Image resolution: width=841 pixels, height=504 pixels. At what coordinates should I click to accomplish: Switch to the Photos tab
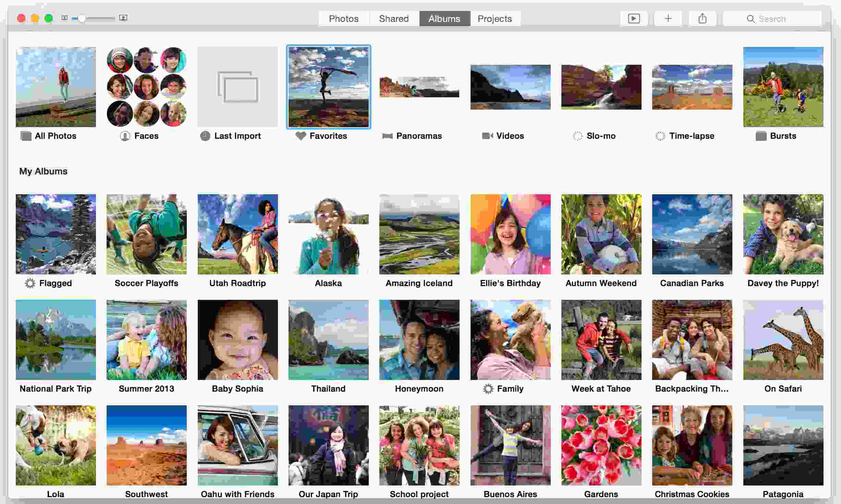(344, 18)
